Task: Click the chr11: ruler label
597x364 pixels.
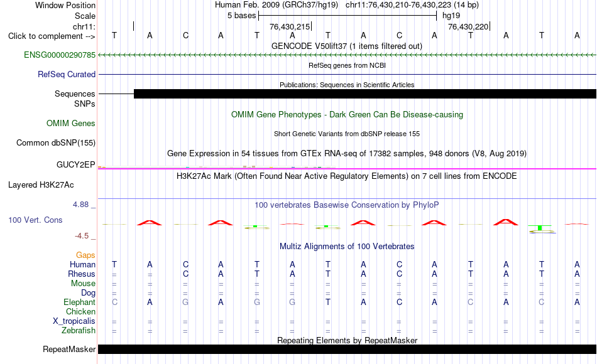Action: click(x=84, y=26)
